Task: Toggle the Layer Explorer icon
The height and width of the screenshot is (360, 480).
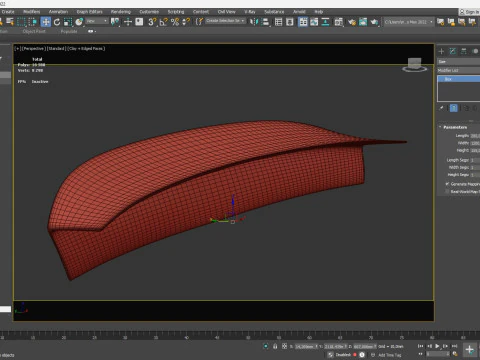Action: [290, 22]
